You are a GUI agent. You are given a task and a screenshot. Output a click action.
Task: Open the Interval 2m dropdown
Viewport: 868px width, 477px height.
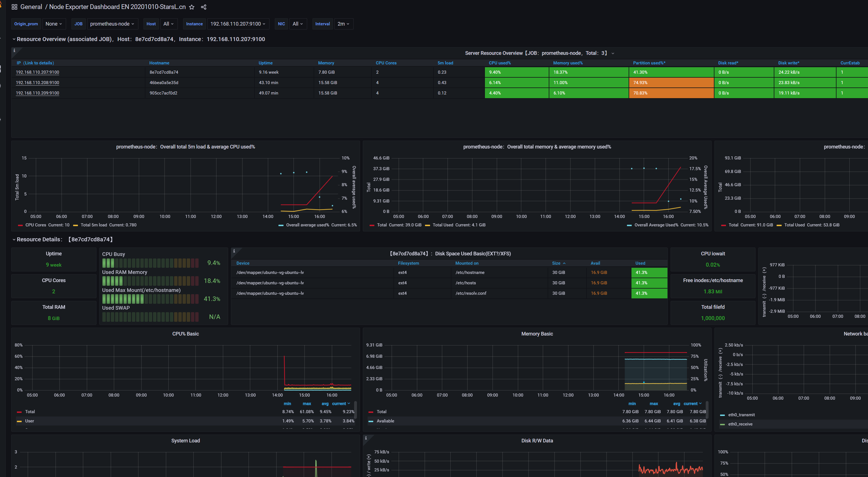coord(343,24)
